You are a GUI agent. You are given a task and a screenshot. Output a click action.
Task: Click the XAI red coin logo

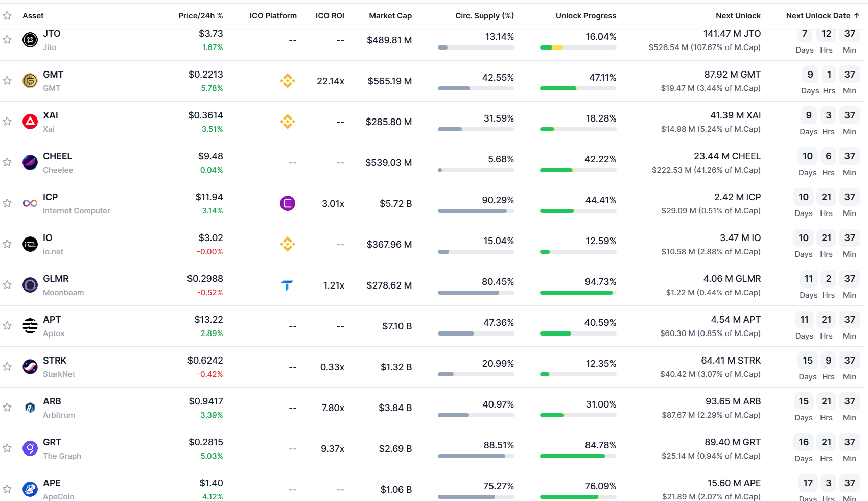[x=30, y=121]
